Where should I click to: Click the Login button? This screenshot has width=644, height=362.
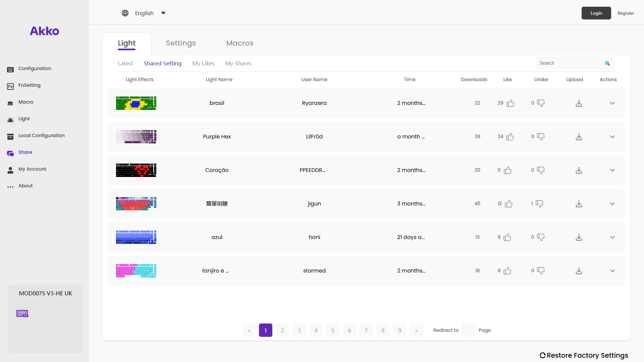[596, 13]
